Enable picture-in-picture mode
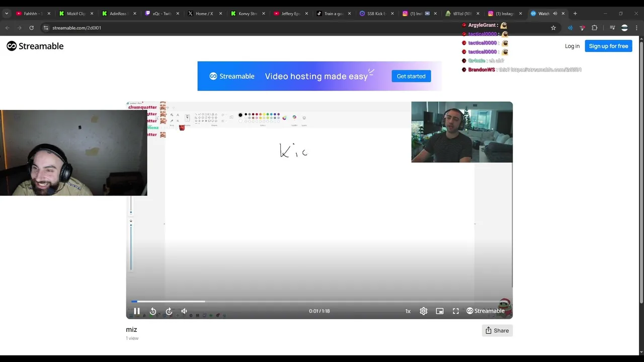The width and height of the screenshot is (644, 362). (x=440, y=311)
